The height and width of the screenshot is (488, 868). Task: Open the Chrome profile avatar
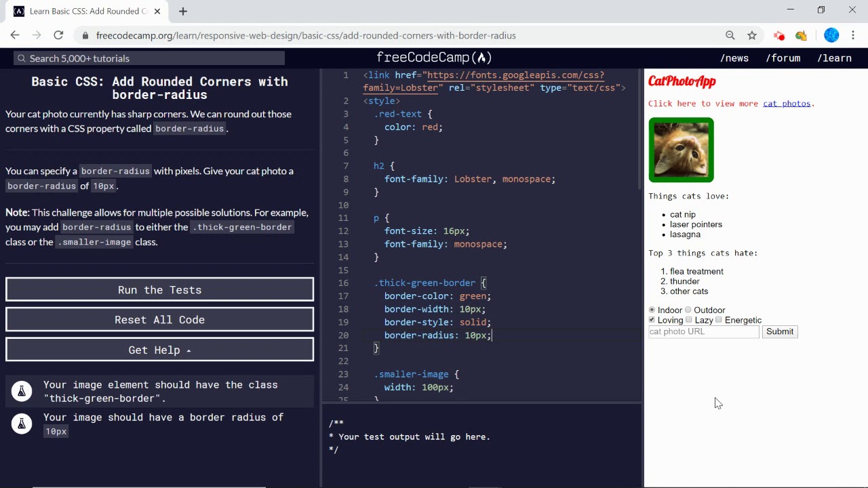click(831, 35)
